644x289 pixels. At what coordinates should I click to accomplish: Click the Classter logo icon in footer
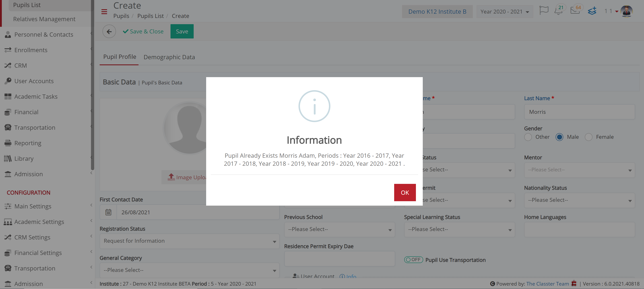tap(574, 284)
